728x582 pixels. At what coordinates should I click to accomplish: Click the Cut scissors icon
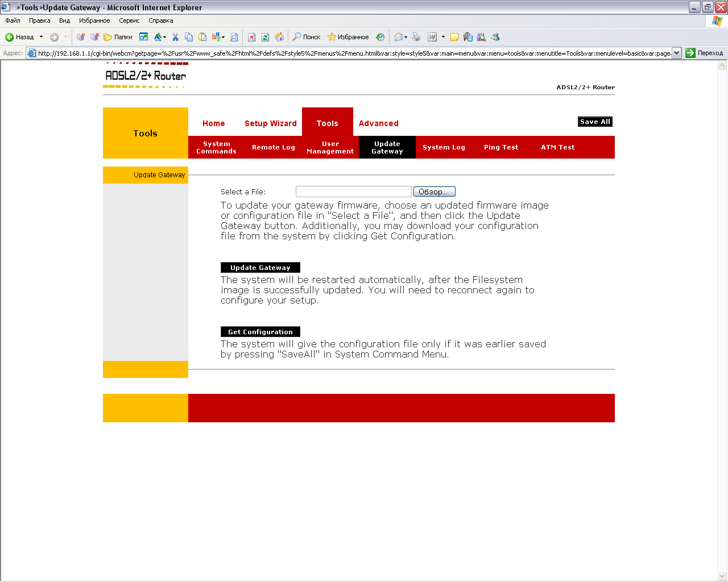pyautogui.click(x=175, y=37)
